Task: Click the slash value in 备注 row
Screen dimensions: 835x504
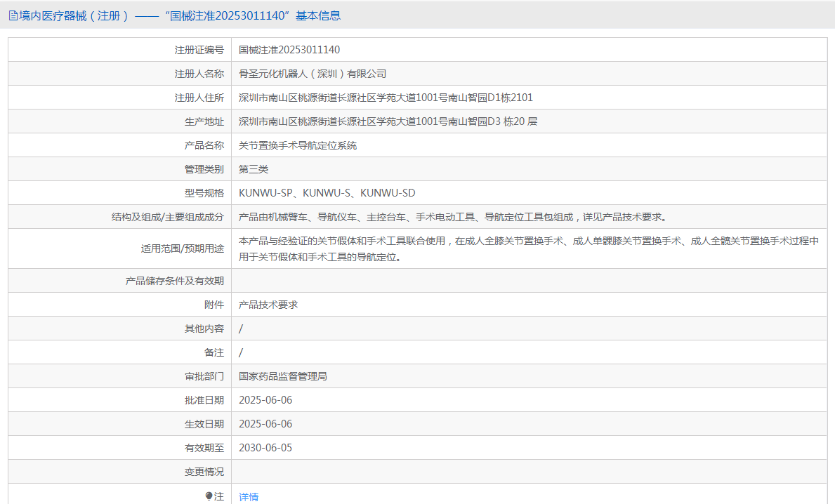Action: [241, 352]
